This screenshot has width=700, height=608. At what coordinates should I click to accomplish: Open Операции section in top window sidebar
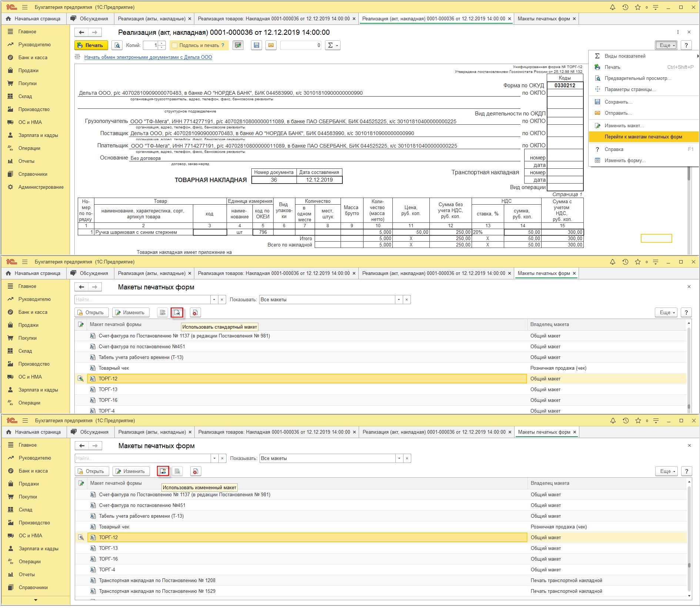(36, 148)
